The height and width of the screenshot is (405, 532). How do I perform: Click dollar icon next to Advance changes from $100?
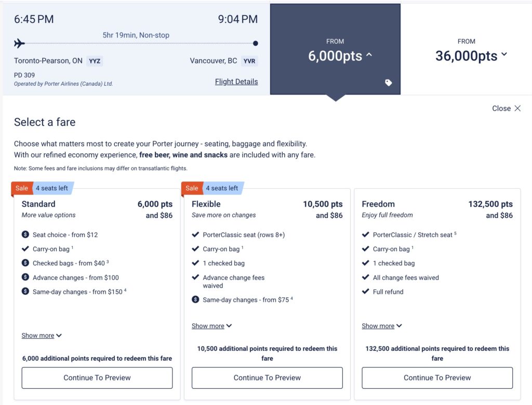(x=25, y=278)
